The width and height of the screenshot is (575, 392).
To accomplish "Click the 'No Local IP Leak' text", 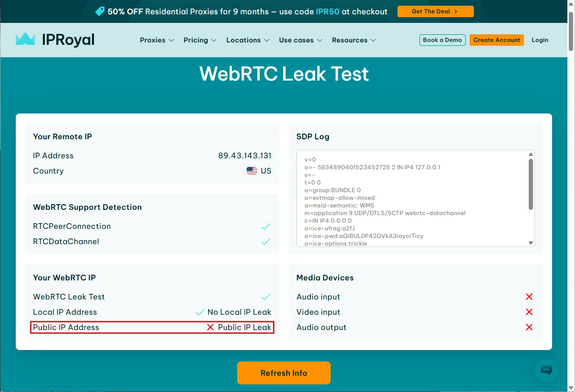I will tap(239, 312).
